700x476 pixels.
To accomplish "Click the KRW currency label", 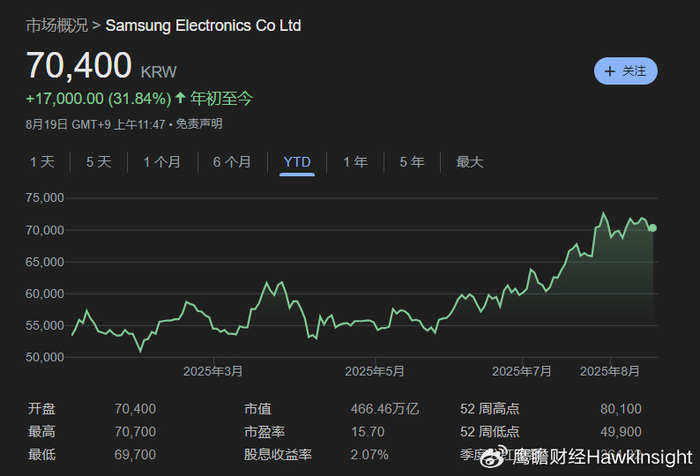I will point(159,72).
